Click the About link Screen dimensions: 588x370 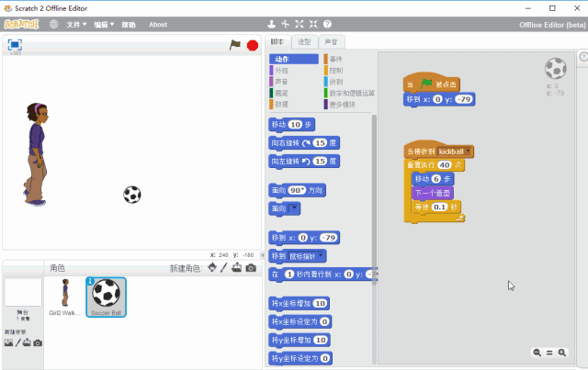click(x=158, y=24)
